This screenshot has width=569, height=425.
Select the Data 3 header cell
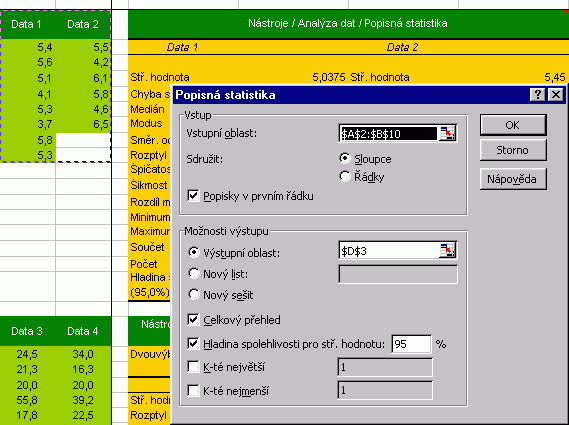point(27,331)
